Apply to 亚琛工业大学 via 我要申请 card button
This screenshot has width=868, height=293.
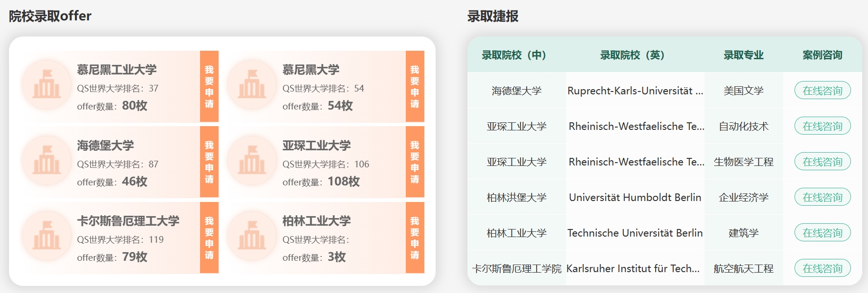tap(415, 162)
